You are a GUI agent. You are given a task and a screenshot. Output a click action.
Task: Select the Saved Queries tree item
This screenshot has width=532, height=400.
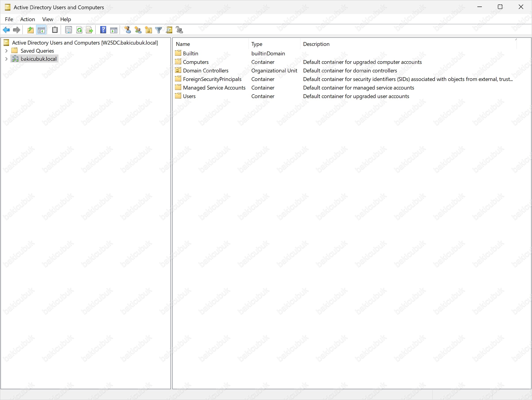pyautogui.click(x=37, y=51)
